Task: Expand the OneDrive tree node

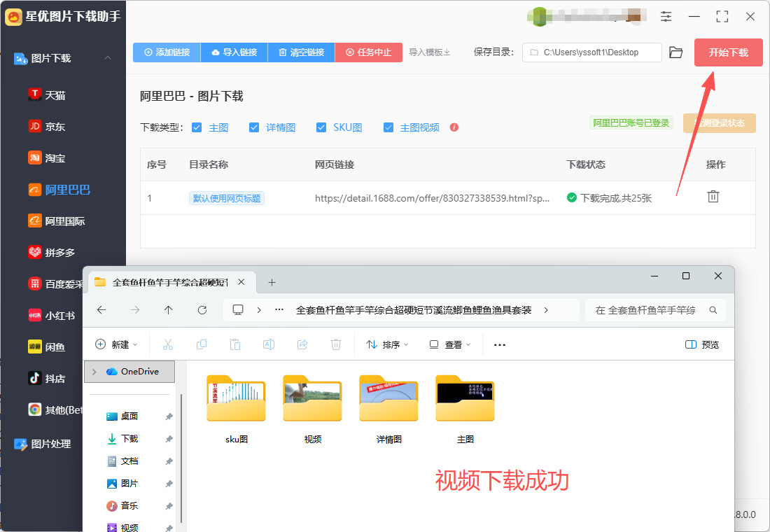Action: 94,372
